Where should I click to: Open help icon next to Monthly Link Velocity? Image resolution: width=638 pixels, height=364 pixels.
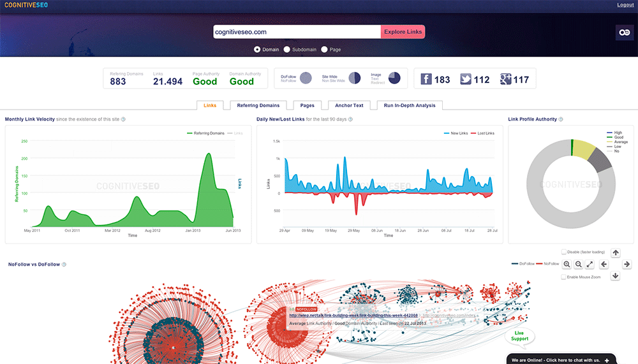pyautogui.click(x=123, y=119)
